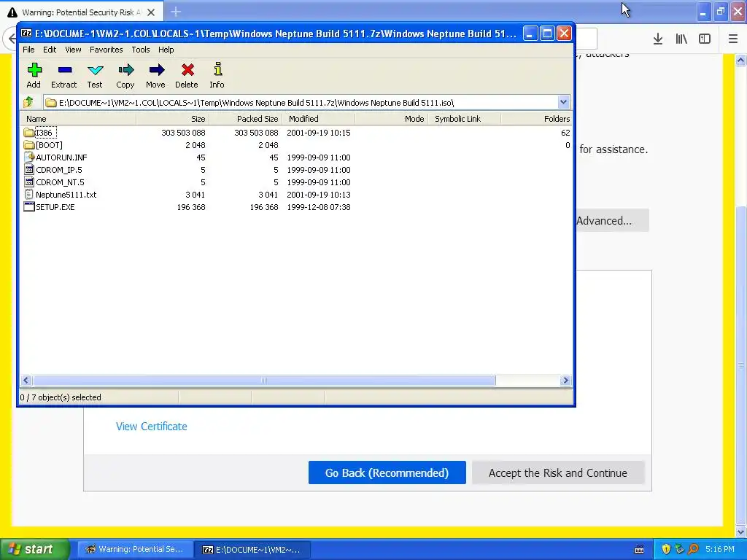
Task: Click Firefox page scroll up arrow
Action: (x=740, y=60)
